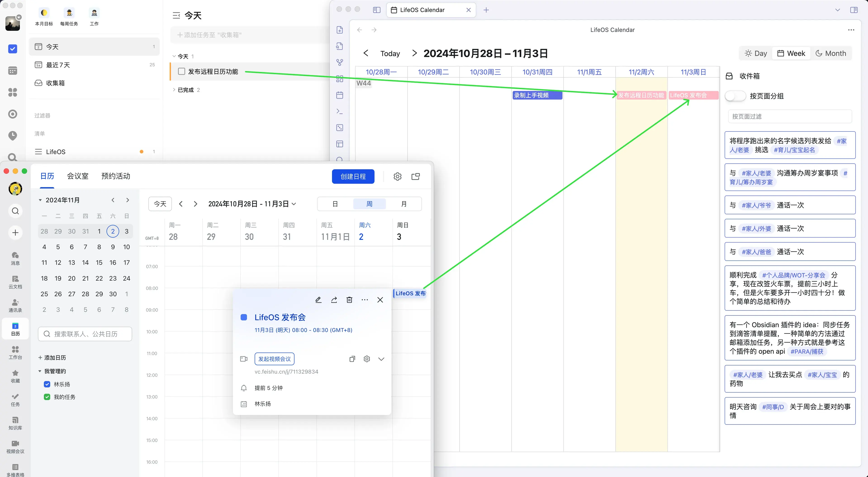Toggle the 按页面分组 switch
The height and width of the screenshot is (477, 868).
pyautogui.click(x=735, y=96)
